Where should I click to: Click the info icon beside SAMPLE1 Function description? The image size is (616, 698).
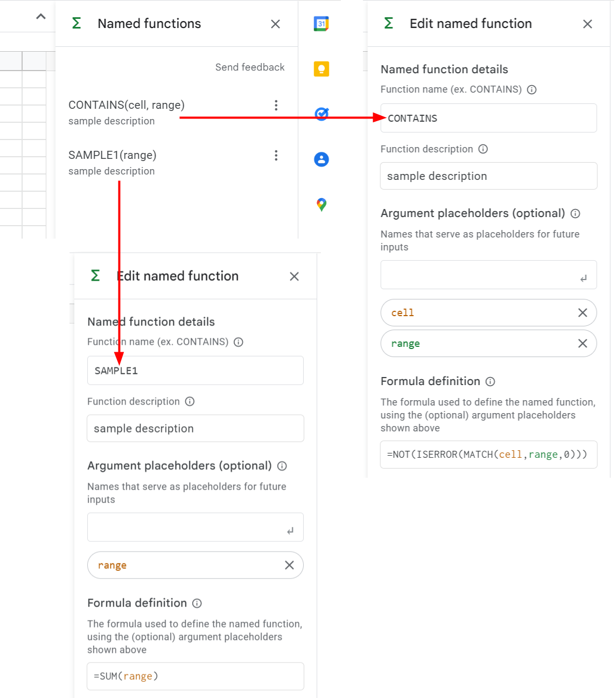pos(190,402)
